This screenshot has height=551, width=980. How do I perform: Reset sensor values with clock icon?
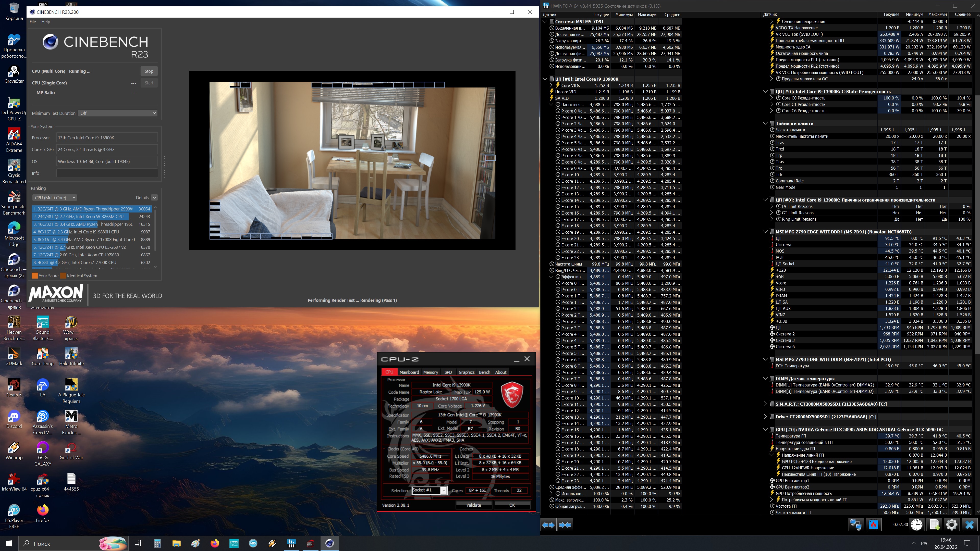tap(916, 525)
